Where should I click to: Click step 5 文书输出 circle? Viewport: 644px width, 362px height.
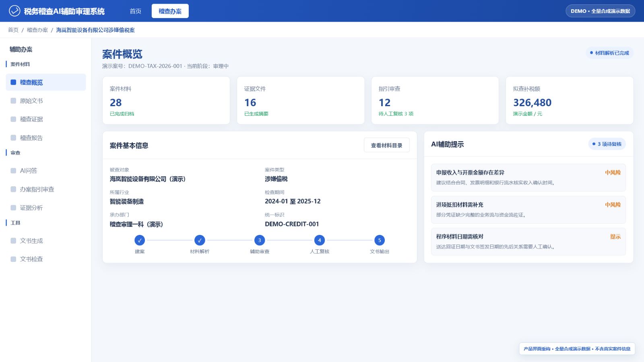coord(380,240)
